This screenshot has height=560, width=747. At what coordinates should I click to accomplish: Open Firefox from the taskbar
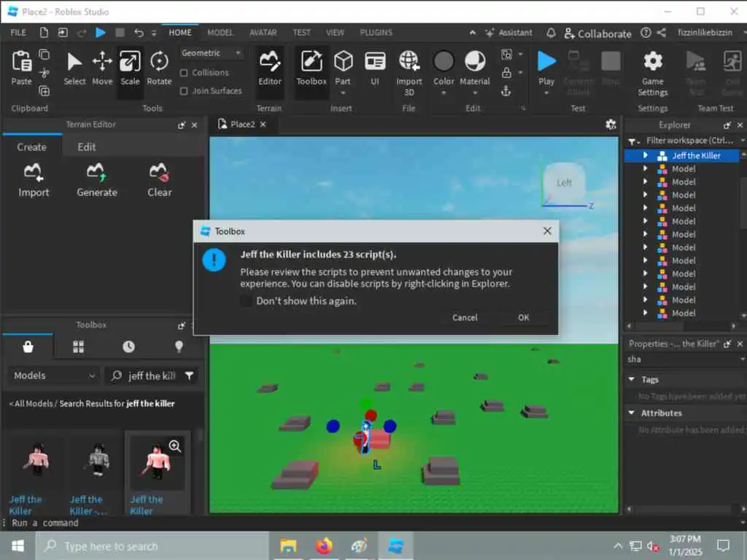pos(323,545)
